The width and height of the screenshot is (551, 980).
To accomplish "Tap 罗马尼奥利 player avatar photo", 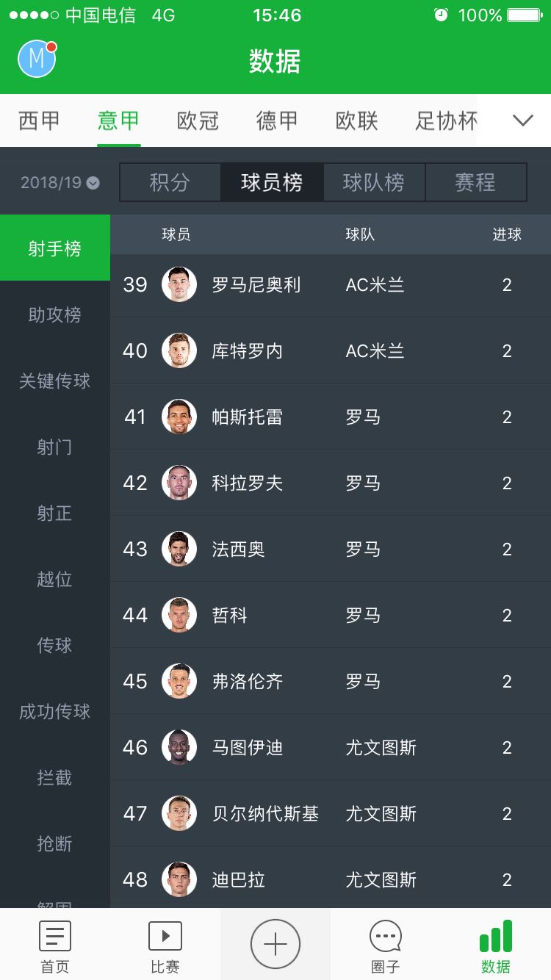I will pos(179,284).
